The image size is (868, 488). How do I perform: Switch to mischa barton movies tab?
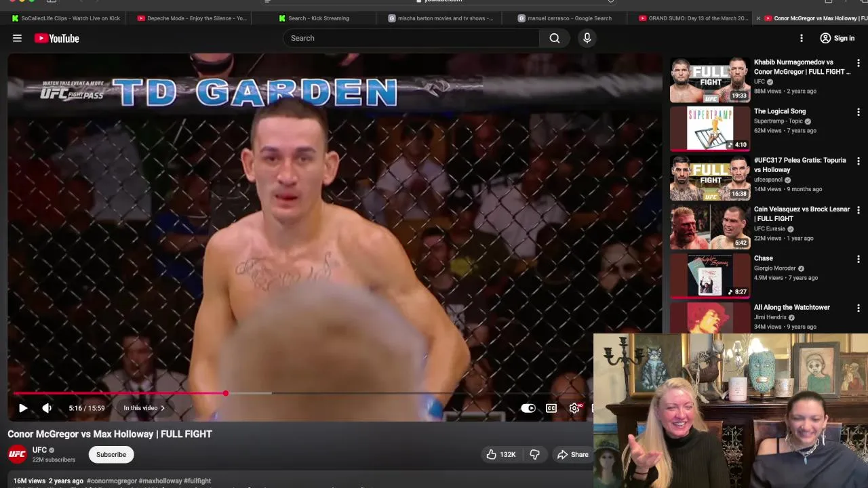(x=441, y=18)
